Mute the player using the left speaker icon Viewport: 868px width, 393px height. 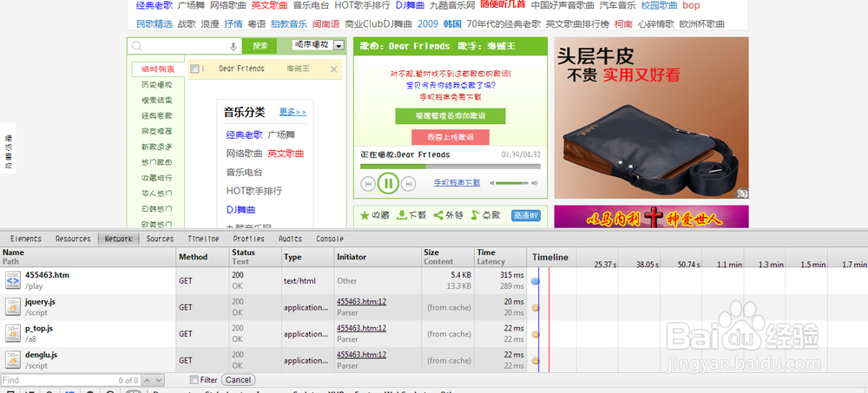(491, 183)
